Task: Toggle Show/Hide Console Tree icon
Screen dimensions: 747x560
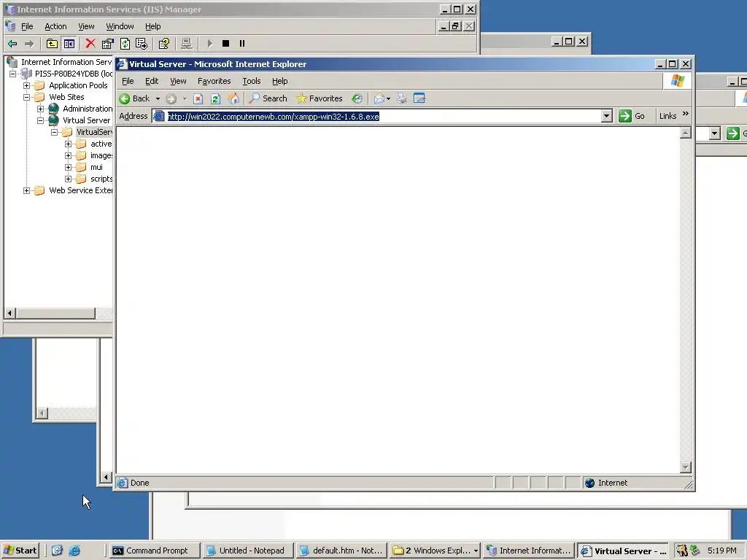Action: (69, 44)
